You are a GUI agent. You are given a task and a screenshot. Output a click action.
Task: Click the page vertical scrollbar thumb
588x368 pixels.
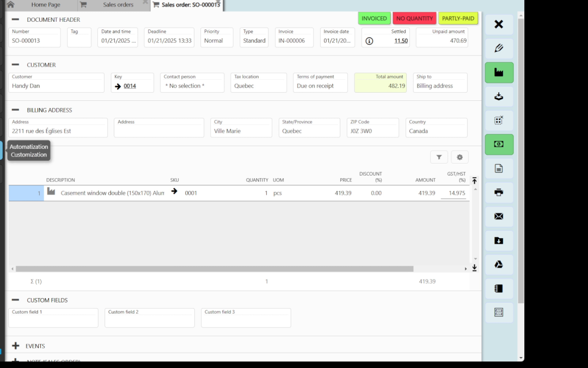coord(521,161)
